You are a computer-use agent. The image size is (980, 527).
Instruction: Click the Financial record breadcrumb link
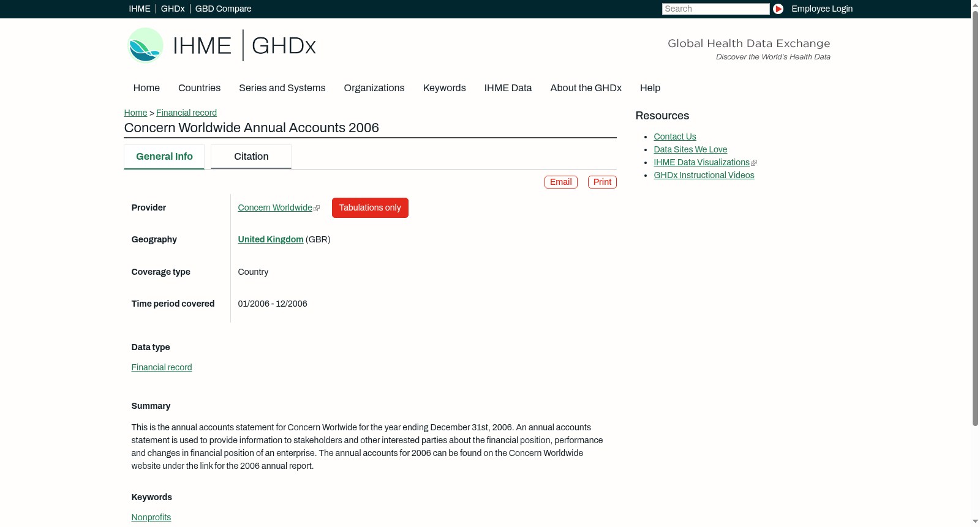pyautogui.click(x=186, y=113)
